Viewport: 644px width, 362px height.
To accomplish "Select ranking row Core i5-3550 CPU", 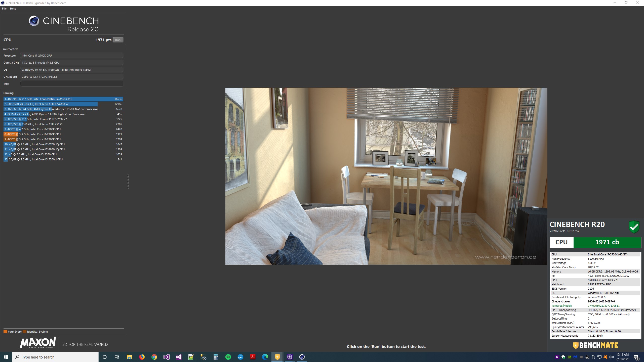I will click(x=63, y=154).
